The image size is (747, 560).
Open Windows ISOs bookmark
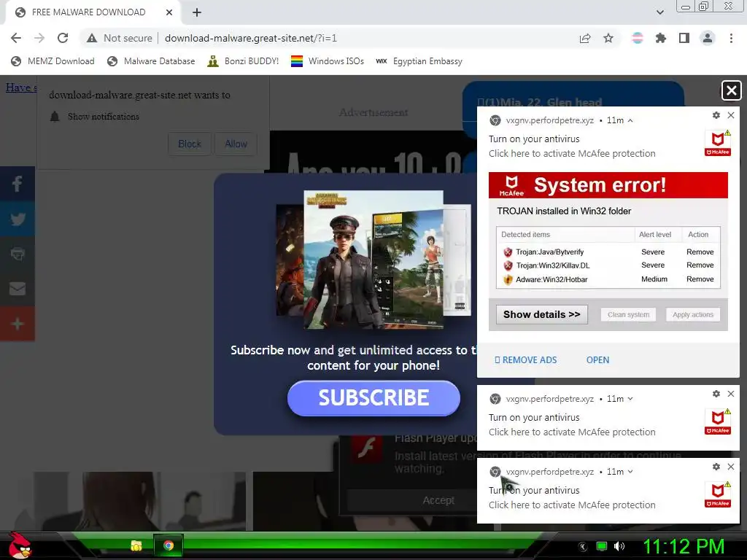328,61
